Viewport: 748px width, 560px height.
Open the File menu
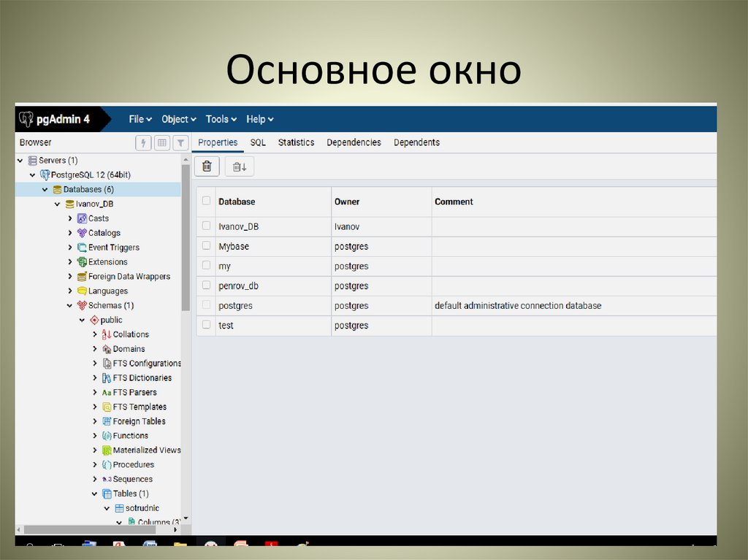pyautogui.click(x=140, y=119)
